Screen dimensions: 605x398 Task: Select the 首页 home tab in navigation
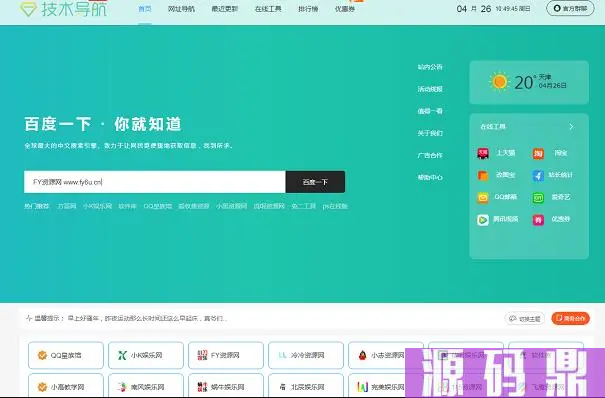click(x=145, y=9)
